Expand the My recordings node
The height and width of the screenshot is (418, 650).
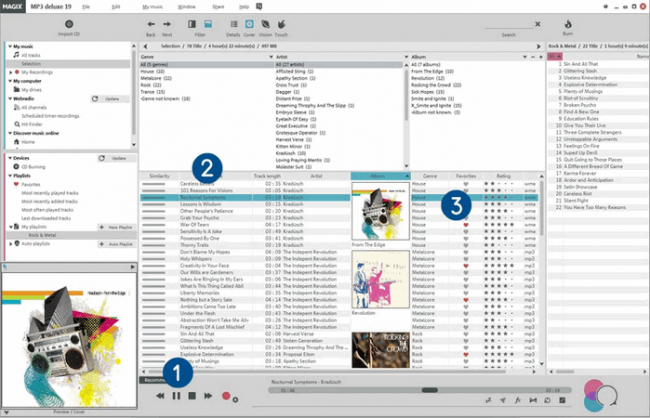click(x=10, y=72)
